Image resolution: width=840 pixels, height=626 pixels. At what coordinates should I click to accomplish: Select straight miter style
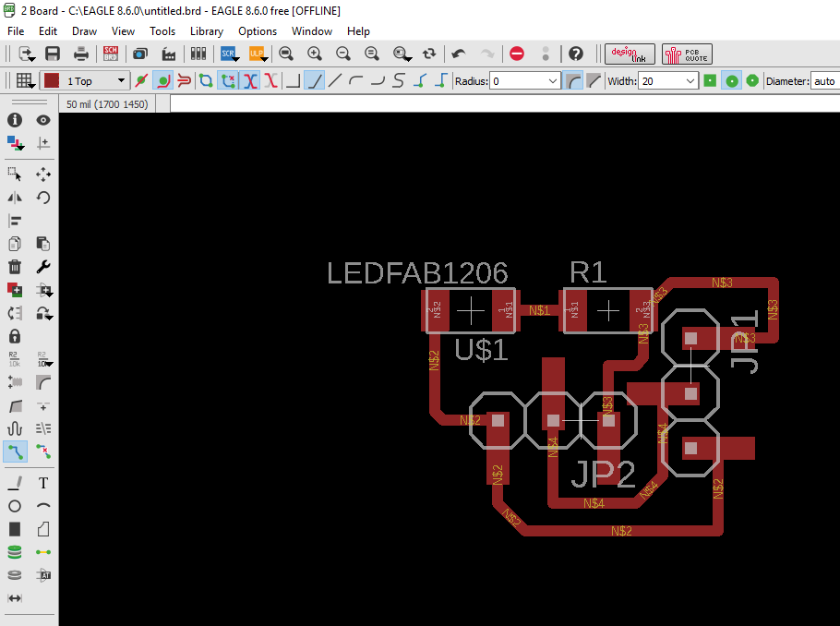pyautogui.click(x=594, y=81)
